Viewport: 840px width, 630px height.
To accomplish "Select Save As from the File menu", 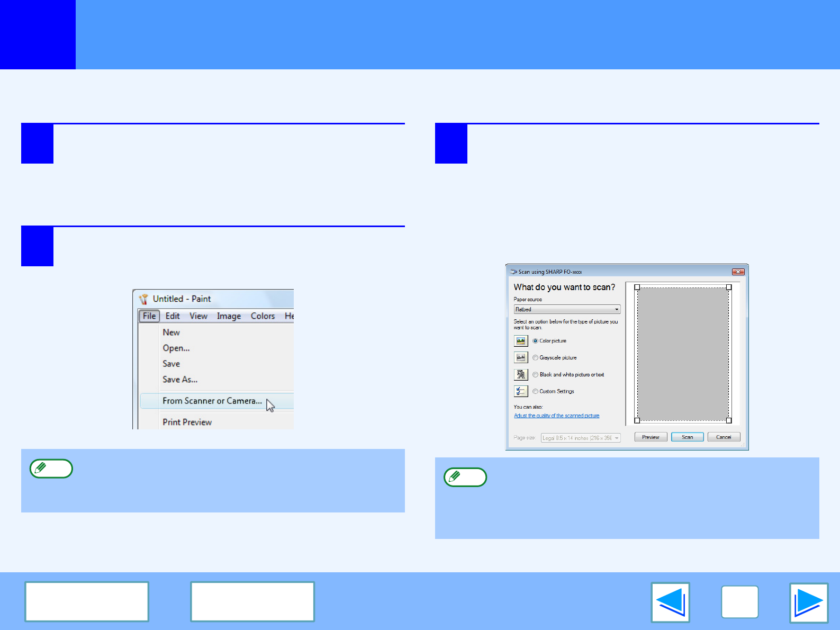I will point(180,380).
